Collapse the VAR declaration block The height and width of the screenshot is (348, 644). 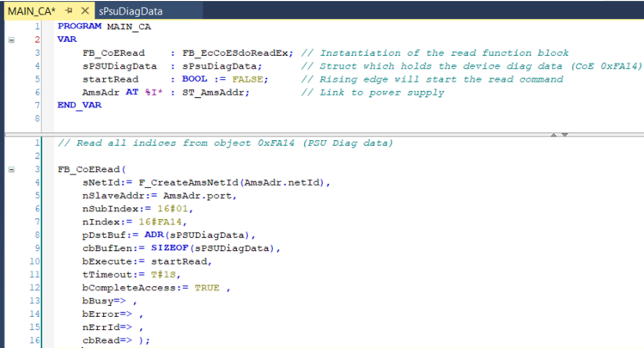click(11, 40)
